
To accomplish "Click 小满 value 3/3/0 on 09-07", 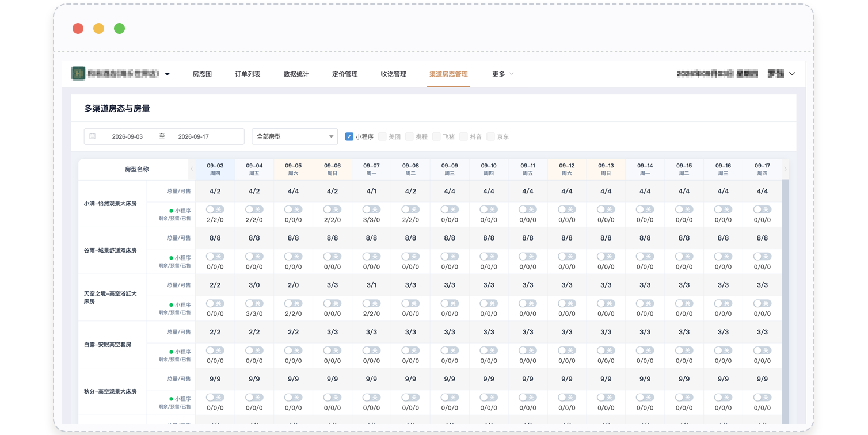I will tap(371, 220).
